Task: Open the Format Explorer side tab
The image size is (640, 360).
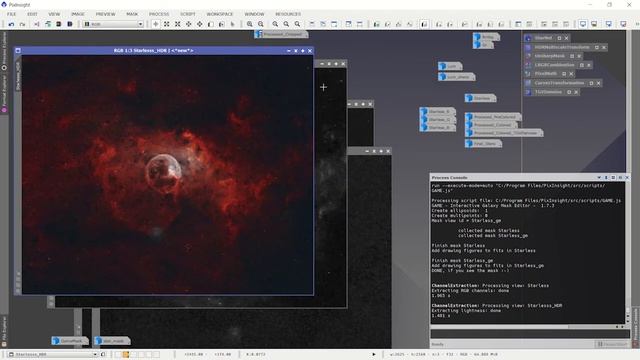Action: tap(4, 93)
